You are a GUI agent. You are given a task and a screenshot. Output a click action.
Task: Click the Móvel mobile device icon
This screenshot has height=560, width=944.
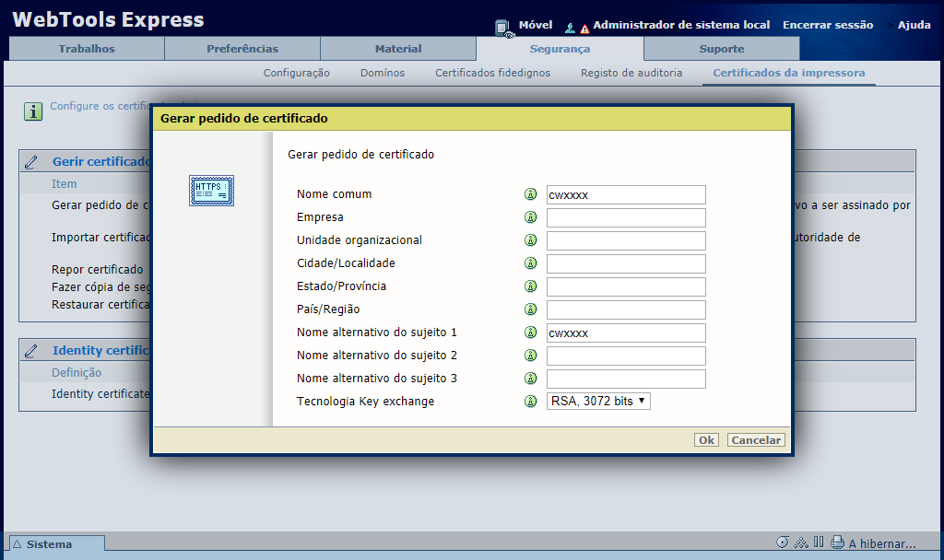[x=503, y=27]
